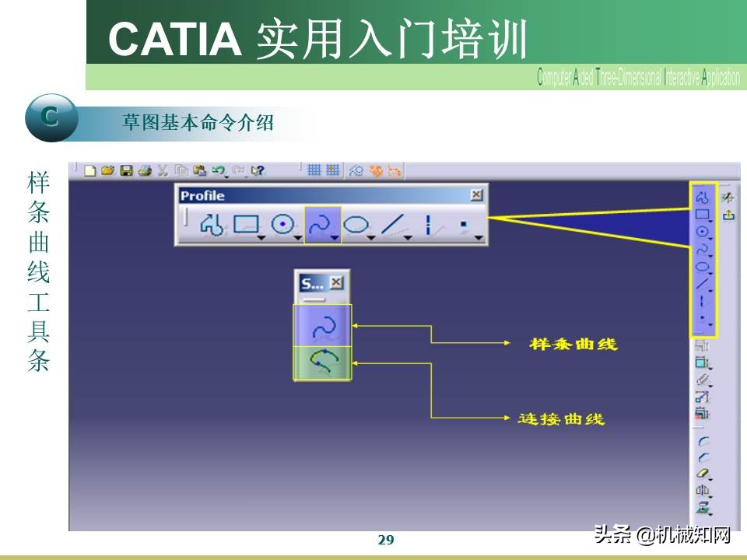747x560 pixels.
Task: Select Spline icon in right sidebar
Action: point(702,249)
